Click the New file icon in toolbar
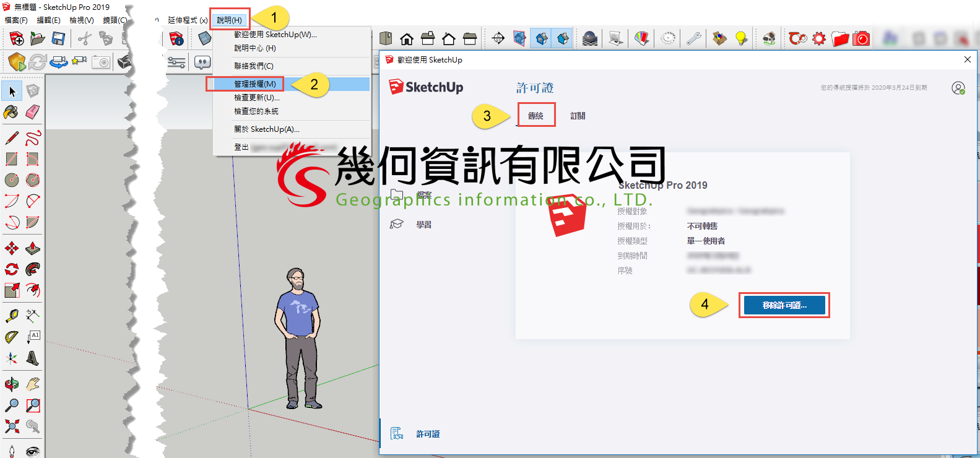 [x=17, y=39]
